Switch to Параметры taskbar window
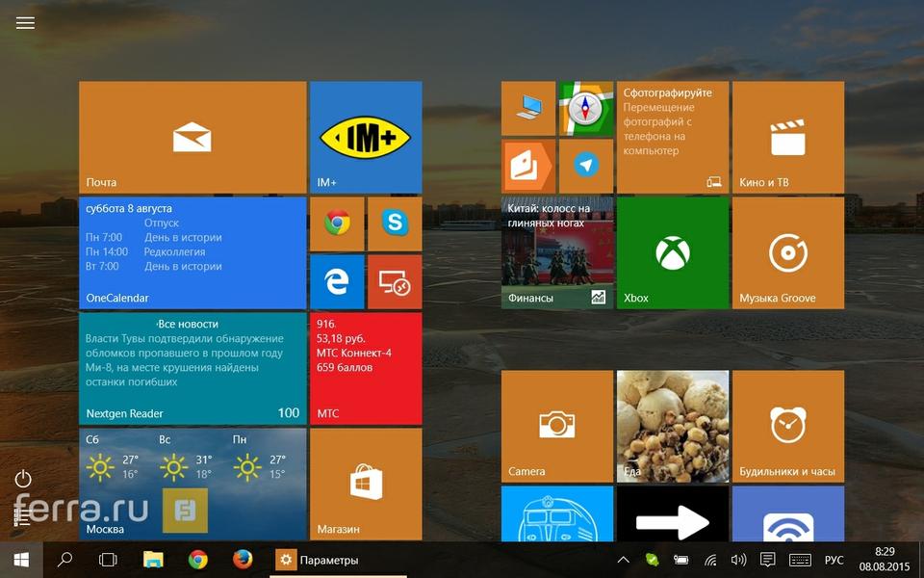 coord(318,560)
